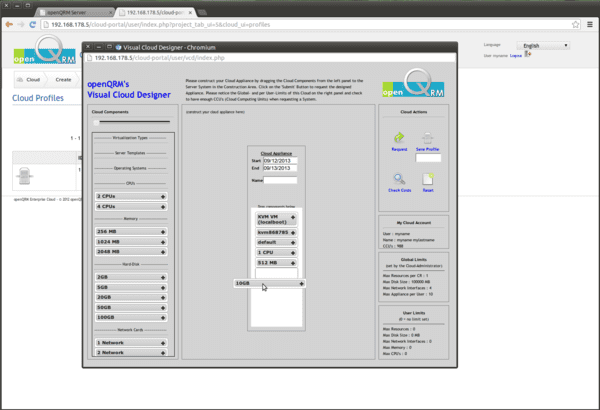
Task: Select the 192.168.178.5/cloud-por browser tab
Action: 156,12
